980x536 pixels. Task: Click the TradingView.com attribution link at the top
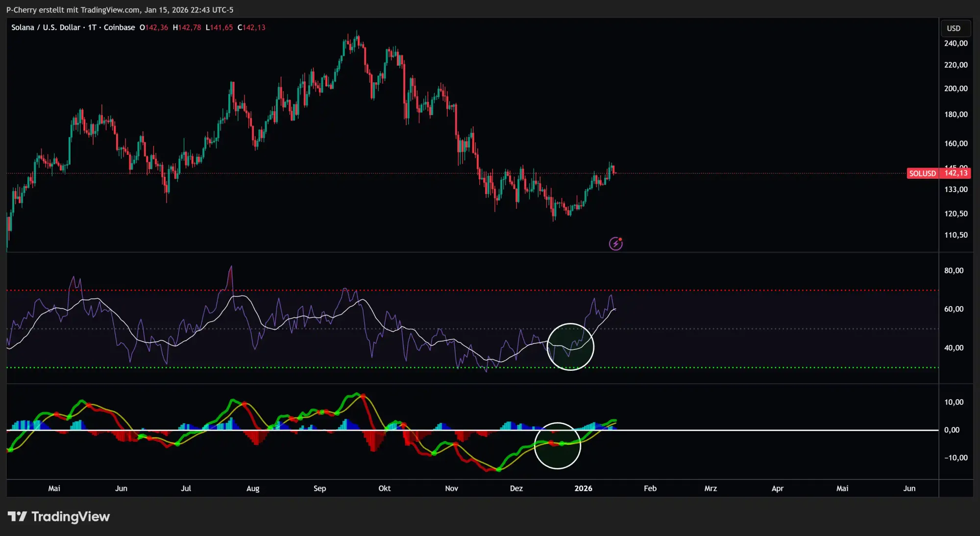tap(109, 9)
